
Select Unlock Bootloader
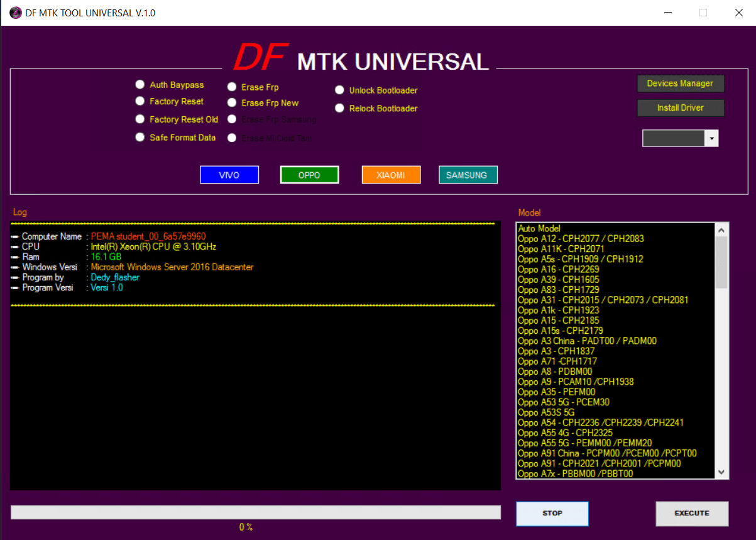coord(339,89)
